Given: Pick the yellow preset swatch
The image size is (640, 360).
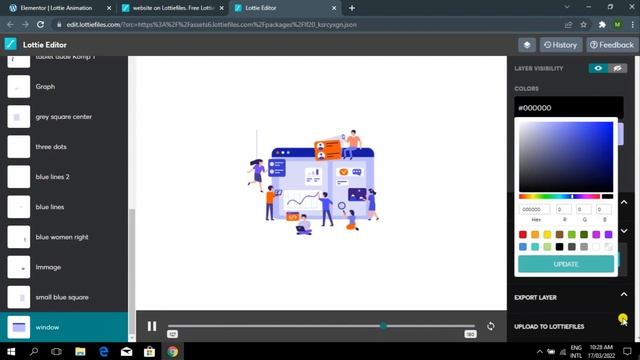Looking at the screenshot, I should click(x=547, y=234).
